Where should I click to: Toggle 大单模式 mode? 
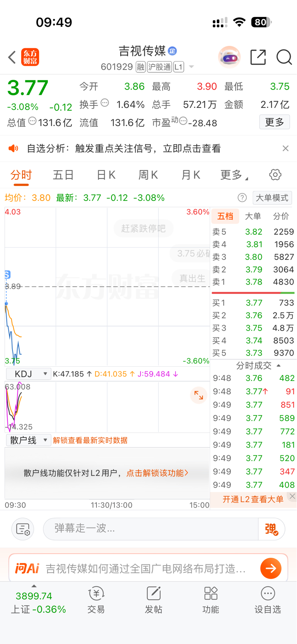tap(272, 198)
